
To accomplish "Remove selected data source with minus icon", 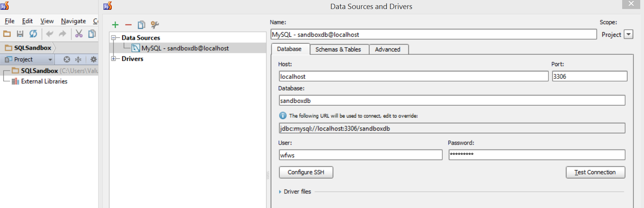I will 128,25.
